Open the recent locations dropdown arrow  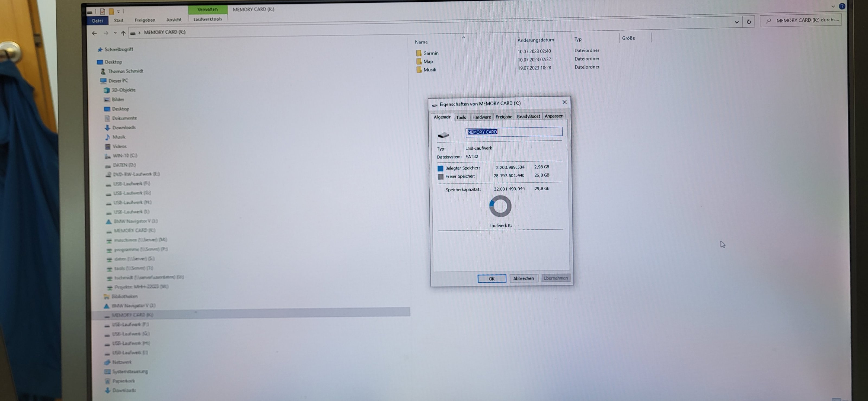pyautogui.click(x=115, y=33)
